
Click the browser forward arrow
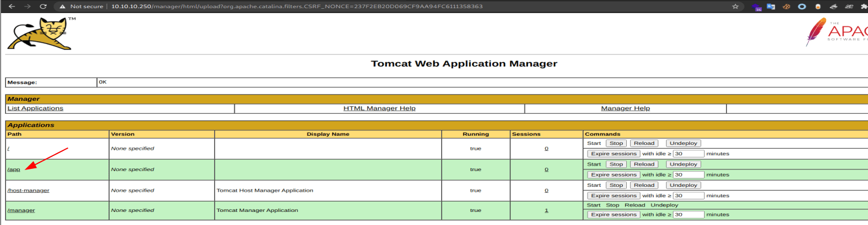point(27,7)
